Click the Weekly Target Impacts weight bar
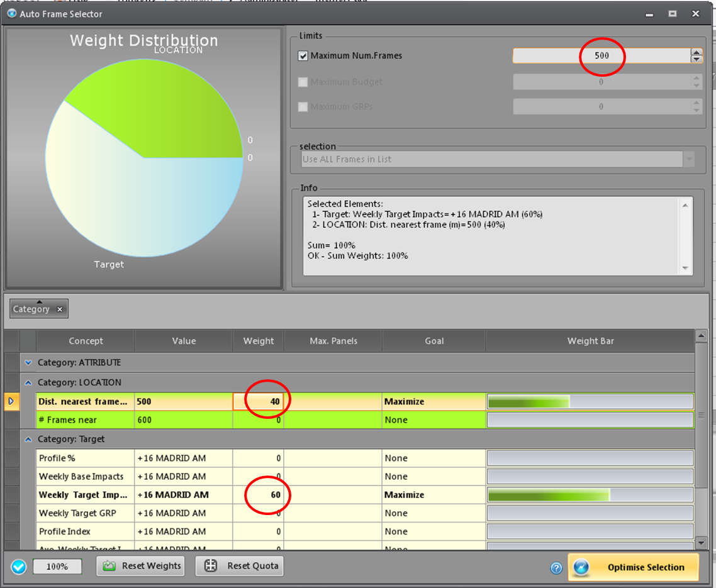Image resolution: width=716 pixels, height=588 pixels. pyautogui.click(x=590, y=495)
